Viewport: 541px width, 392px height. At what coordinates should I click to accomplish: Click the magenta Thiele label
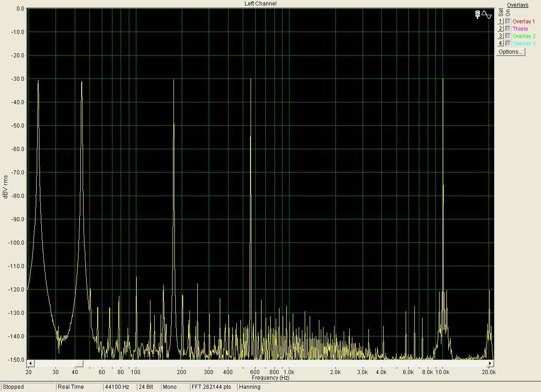tap(520, 28)
